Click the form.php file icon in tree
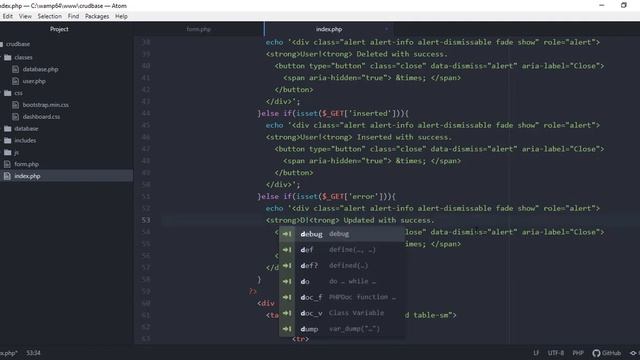This screenshot has width=640, height=360. tap(7, 164)
